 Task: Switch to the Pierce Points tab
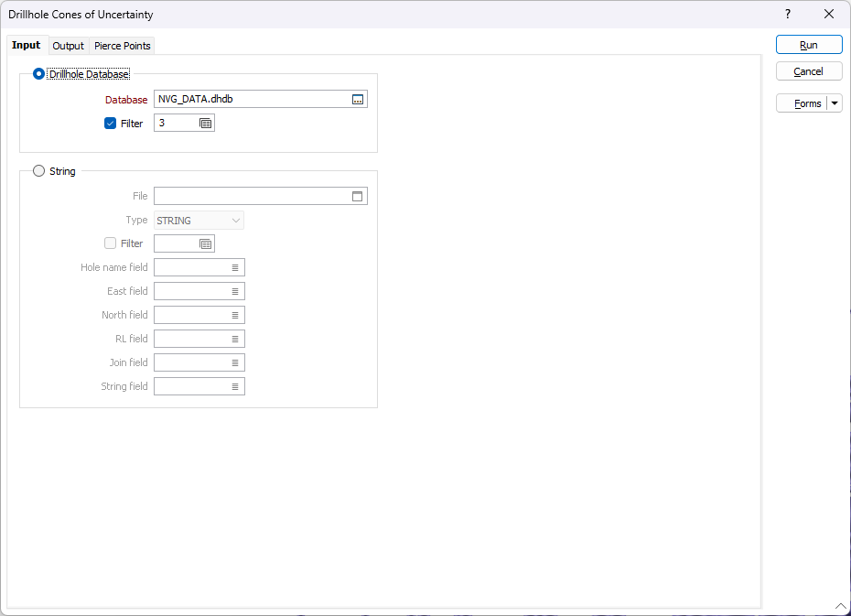(123, 46)
